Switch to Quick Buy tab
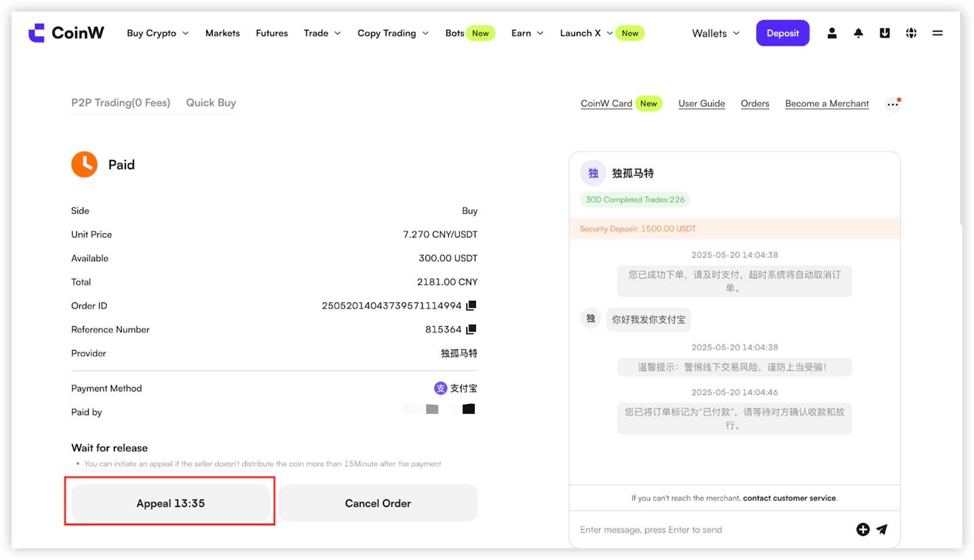Viewport: 974px width, 560px height. point(211,103)
